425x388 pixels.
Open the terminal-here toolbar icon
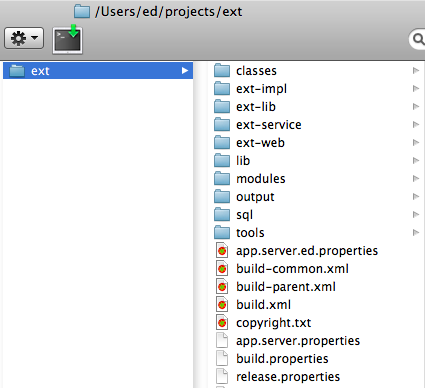pos(67,40)
